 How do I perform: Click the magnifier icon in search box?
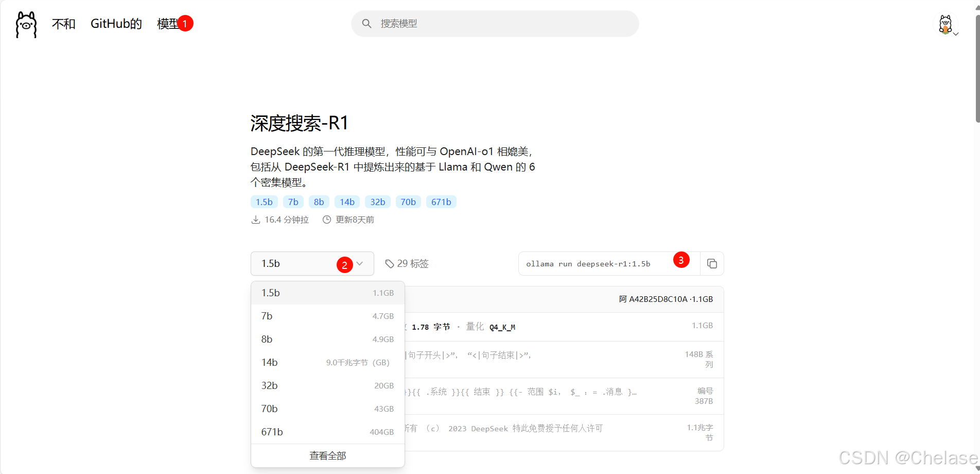[366, 24]
